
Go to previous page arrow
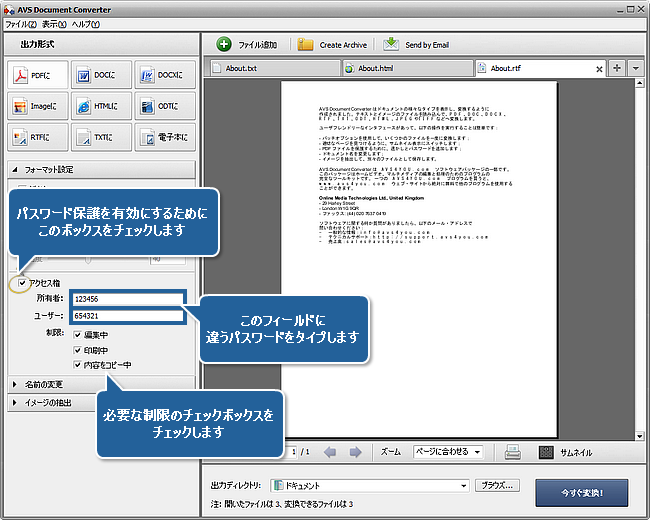coord(330,452)
